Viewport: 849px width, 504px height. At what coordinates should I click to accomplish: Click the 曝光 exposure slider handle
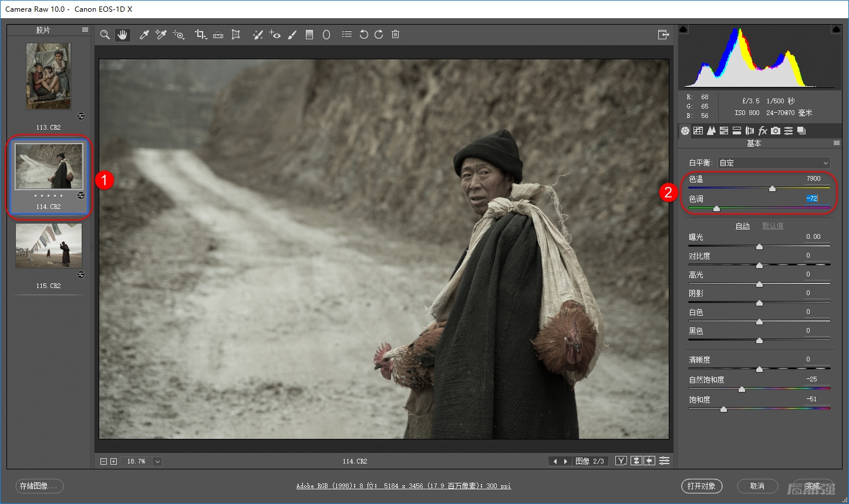tap(759, 246)
